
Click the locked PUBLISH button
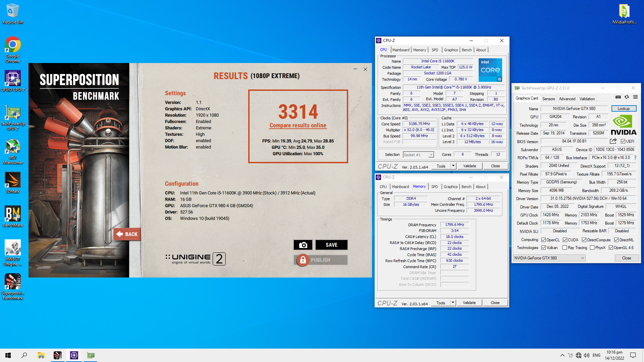click(x=321, y=260)
